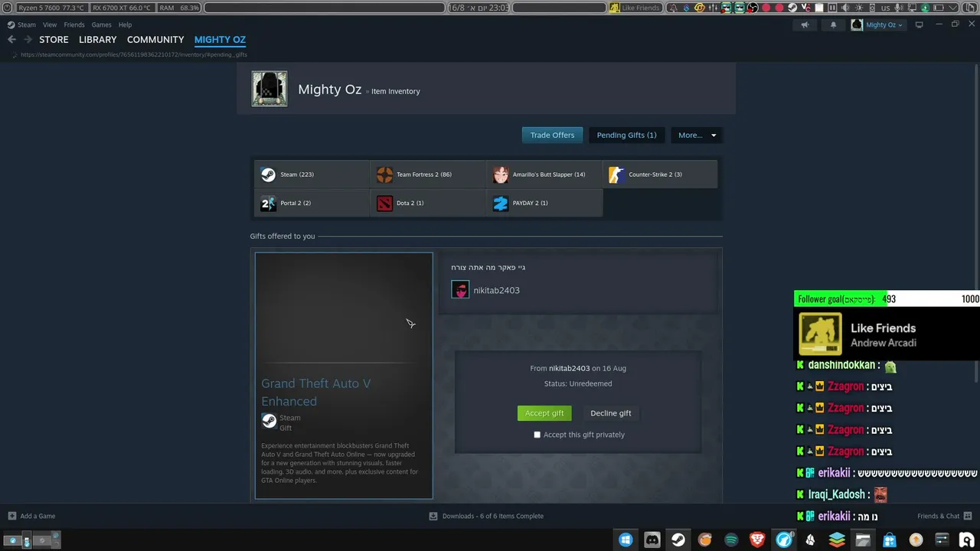Click the Steam icon in system tray
This screenshot has height=551, width=980.
coord(792,8)
